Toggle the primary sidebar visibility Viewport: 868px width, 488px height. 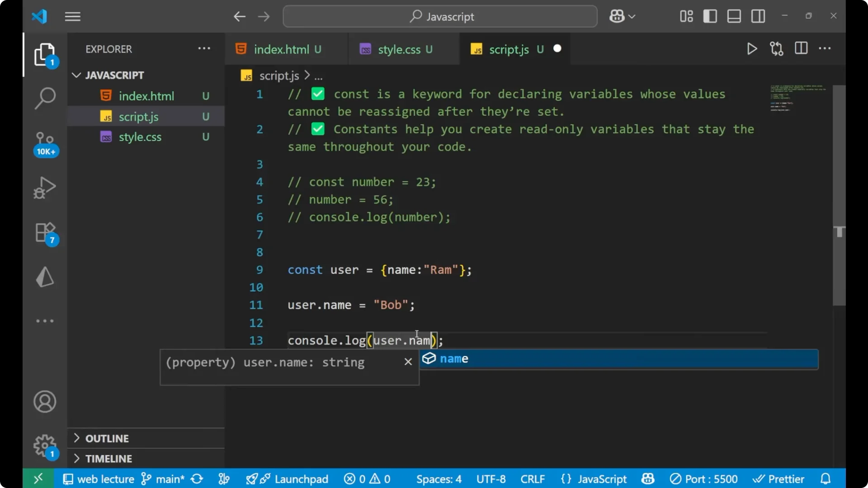click(x=710, y=16)
